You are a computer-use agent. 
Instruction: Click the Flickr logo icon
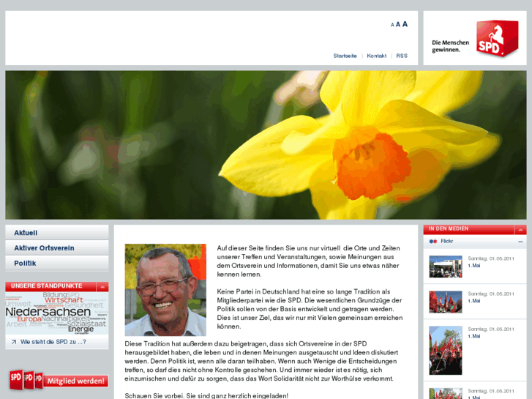(433, 242)
